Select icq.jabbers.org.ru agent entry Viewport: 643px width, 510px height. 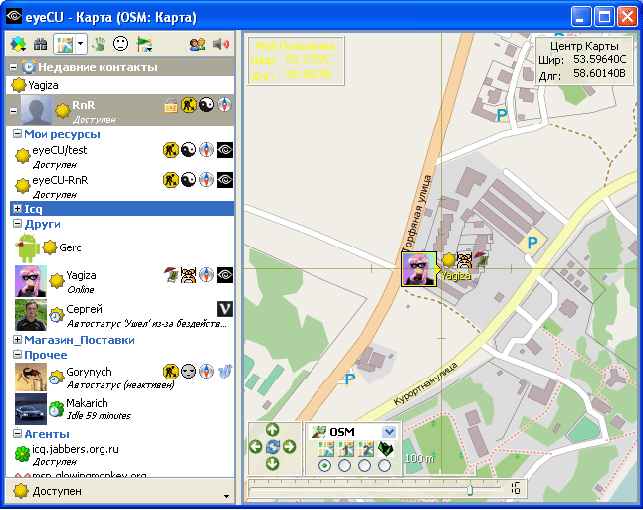(x=76, y=449)
